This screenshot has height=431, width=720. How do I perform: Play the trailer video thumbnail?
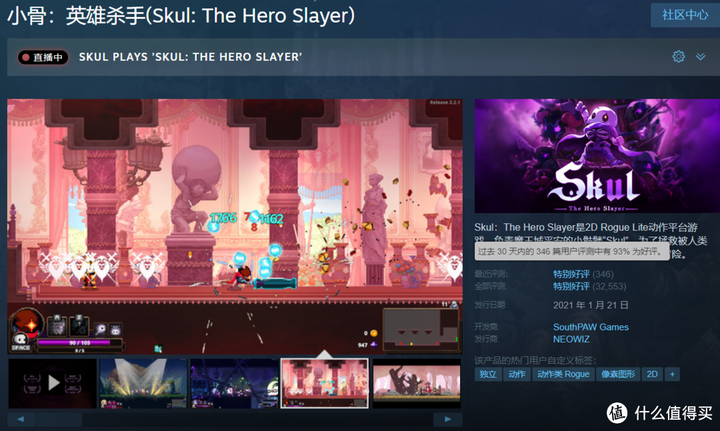pos(52,383)
